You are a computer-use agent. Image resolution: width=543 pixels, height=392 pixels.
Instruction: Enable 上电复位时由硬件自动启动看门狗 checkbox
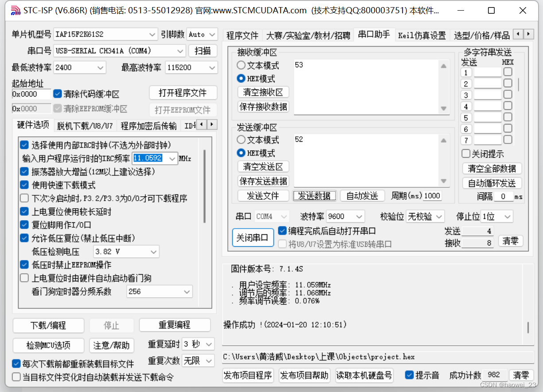[24, 278]
